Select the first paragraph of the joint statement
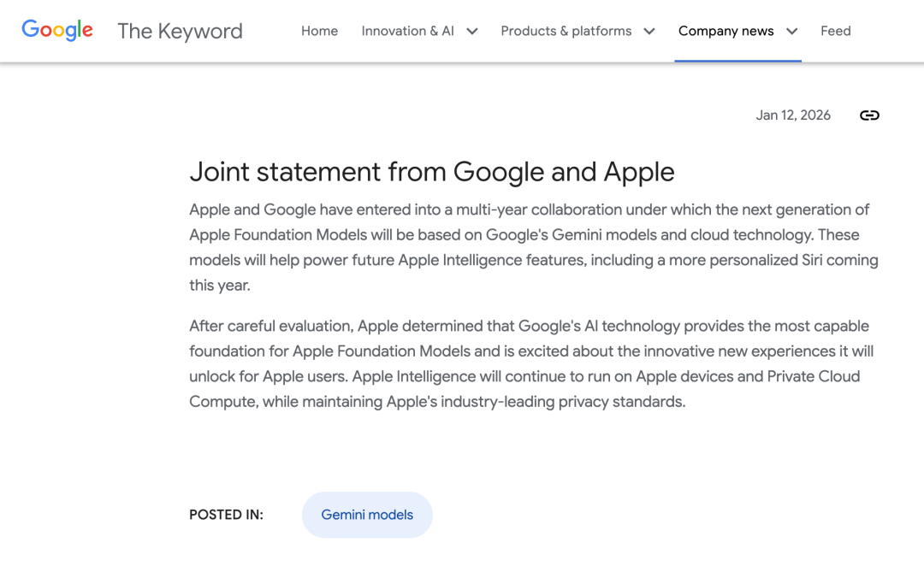This screenshot has width=924, height=578. click(x=530, y=247)
